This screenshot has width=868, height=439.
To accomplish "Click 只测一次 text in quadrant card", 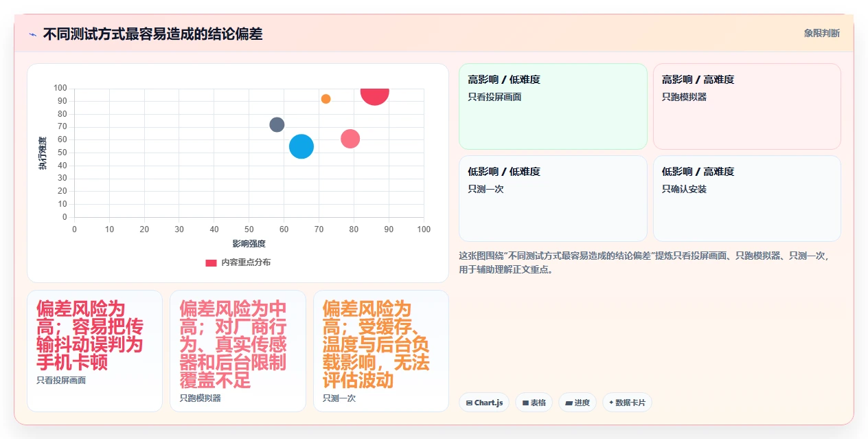I will click(486, 189).
